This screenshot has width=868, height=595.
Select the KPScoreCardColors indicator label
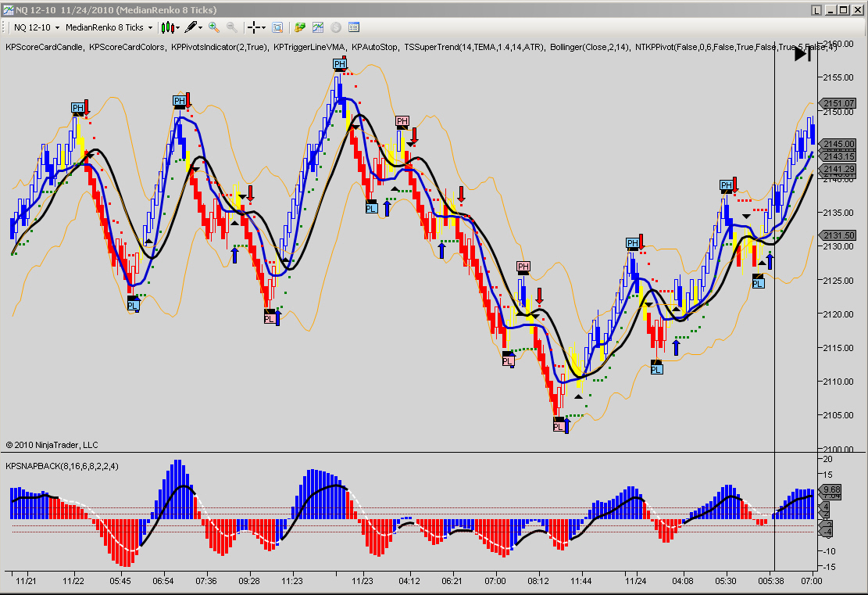coord(127,47)
